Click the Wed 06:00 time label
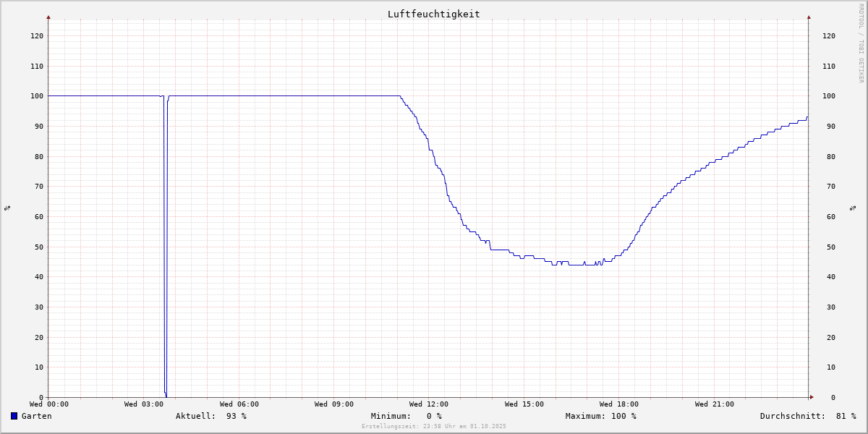 tap(239, 404)
